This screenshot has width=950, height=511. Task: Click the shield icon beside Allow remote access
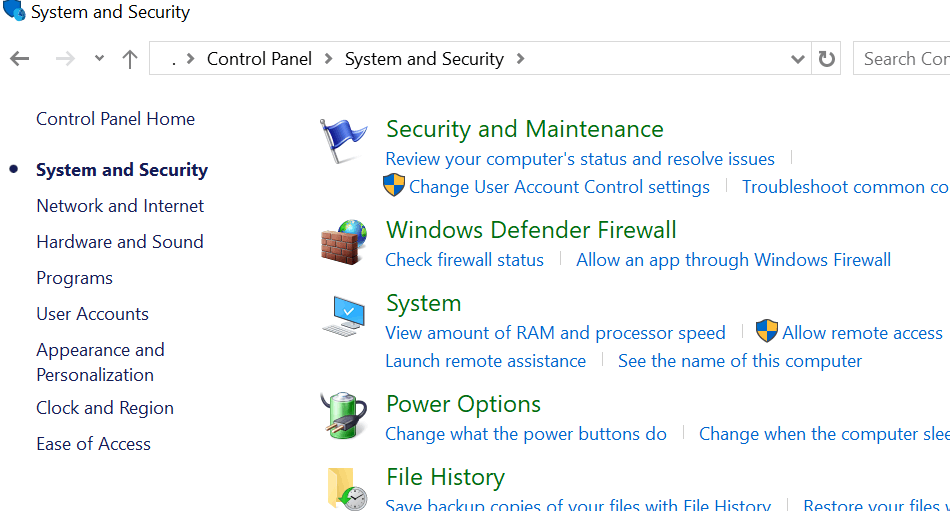coord(766,331)
